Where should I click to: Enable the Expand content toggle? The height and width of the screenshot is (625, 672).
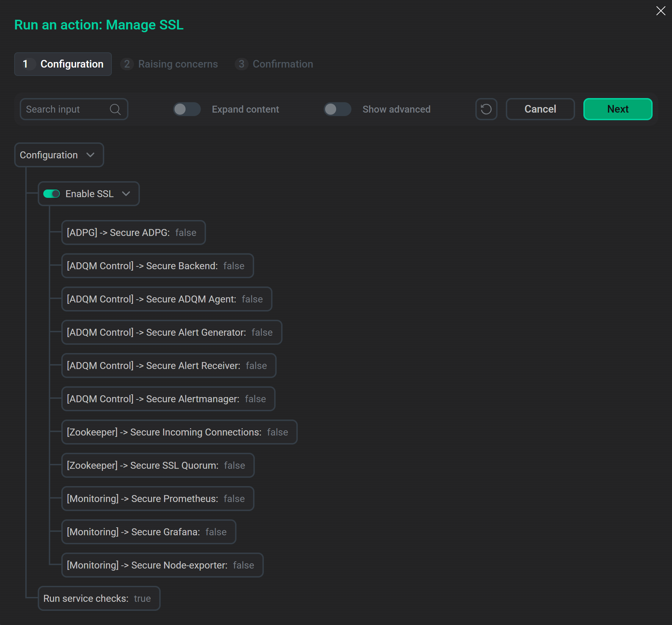(187, 109)
